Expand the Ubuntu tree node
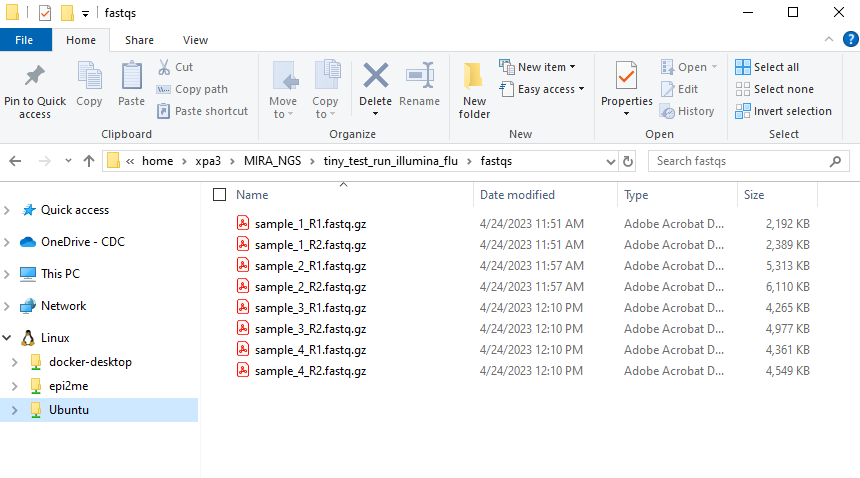Image resolution: width=860 pixels, height=478 pixels. (15, 410)
